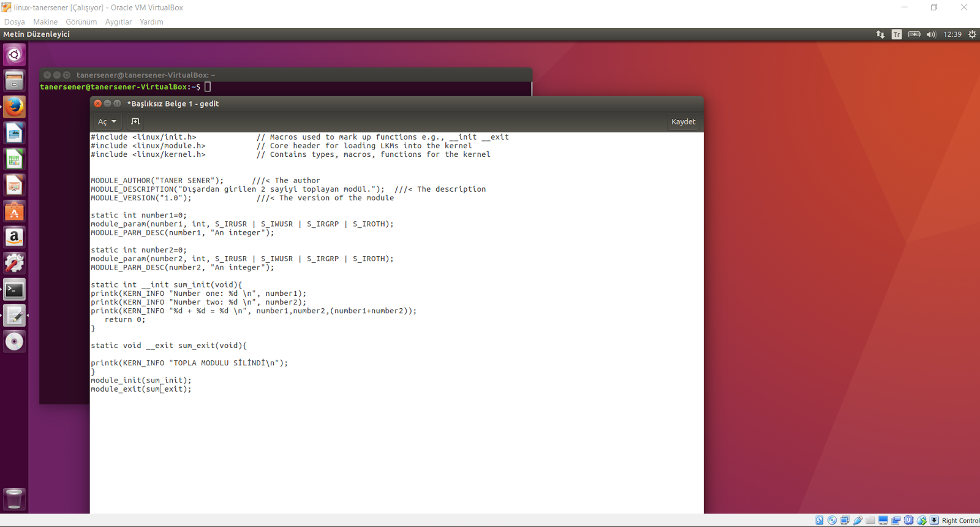This screenshot has height=527, width=980.
Task: Open the DVD disc icon in launcher
Action: 14,342
